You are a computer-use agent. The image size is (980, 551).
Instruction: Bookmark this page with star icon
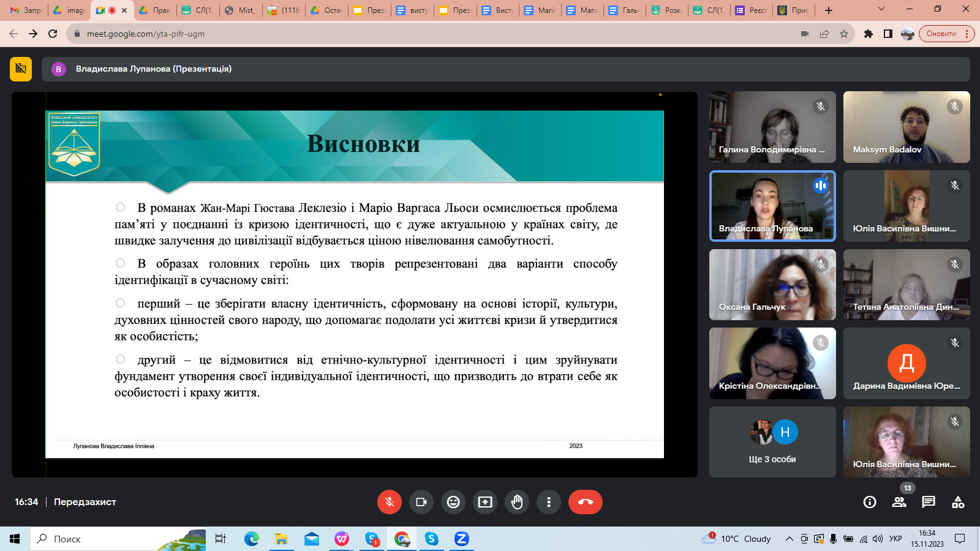[844, 34]
